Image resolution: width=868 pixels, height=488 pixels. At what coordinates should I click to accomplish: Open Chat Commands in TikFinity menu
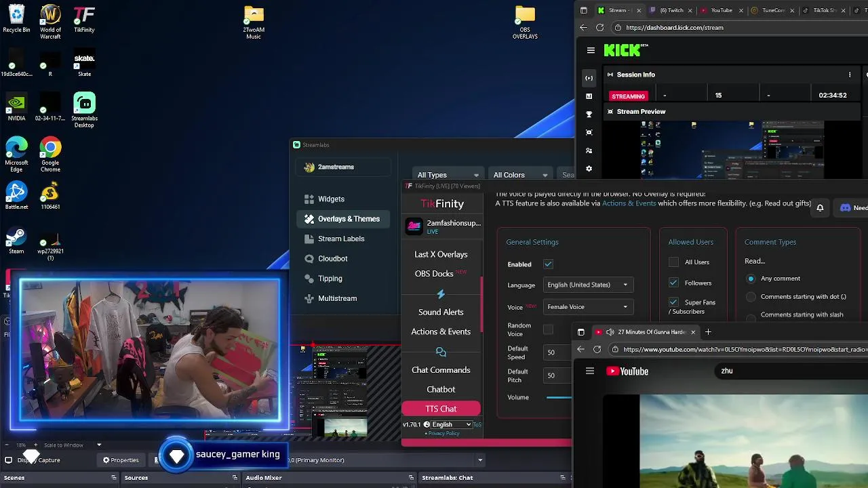pos(441,370)
